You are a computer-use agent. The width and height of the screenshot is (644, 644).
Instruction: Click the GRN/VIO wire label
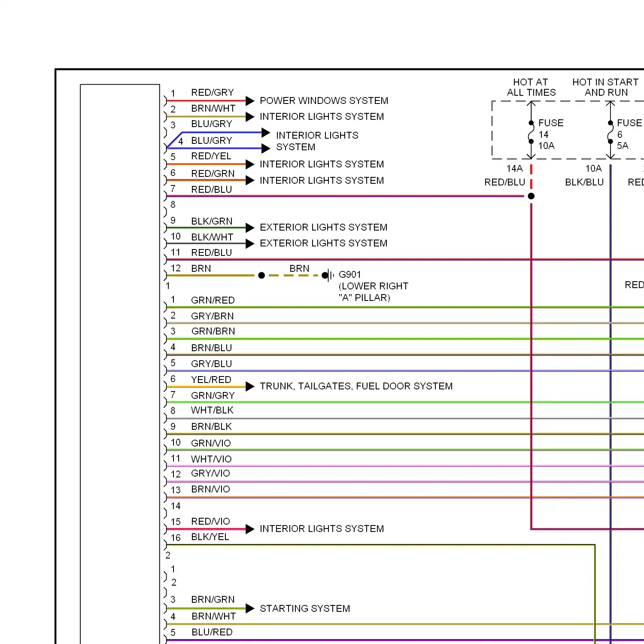211,443
